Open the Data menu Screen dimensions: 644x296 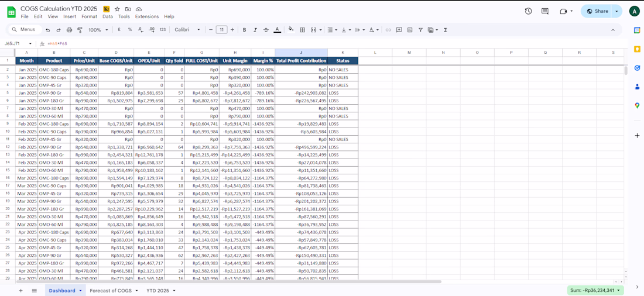click(x=108, y=17)
